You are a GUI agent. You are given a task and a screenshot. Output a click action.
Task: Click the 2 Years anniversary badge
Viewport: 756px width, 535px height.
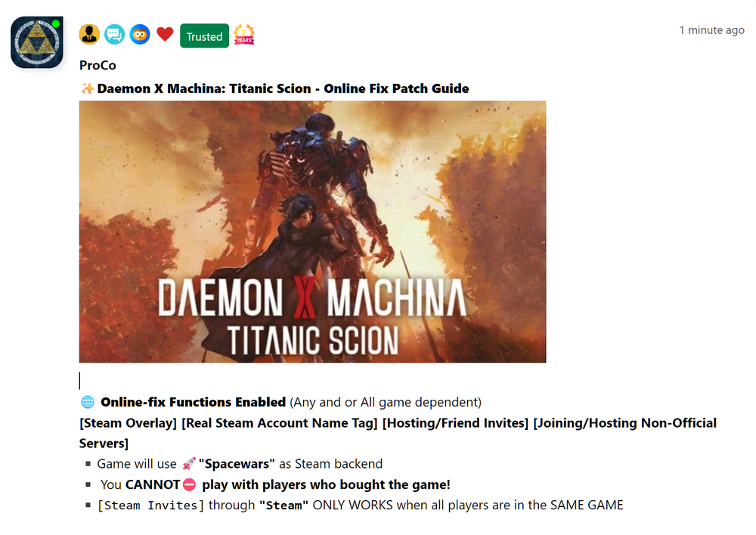(x=244, y=35)
